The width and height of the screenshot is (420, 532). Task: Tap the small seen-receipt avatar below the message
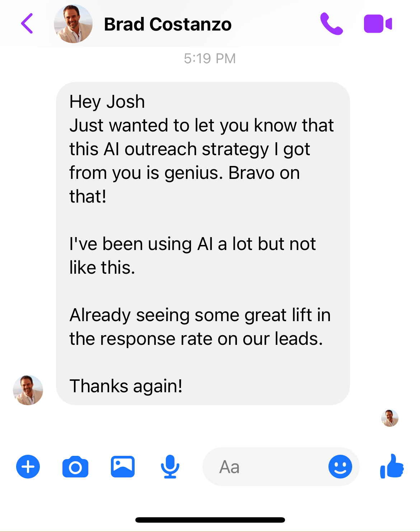point(390,418)
